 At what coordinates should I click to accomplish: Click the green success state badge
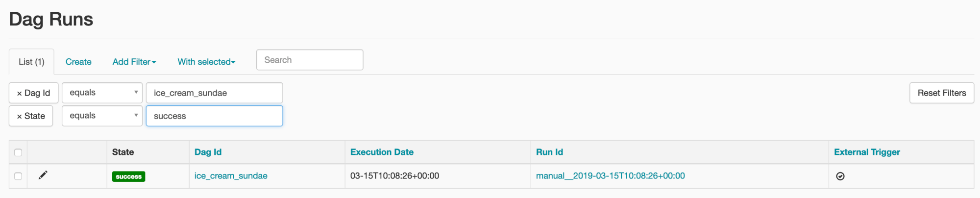click(x=128, y=176)
